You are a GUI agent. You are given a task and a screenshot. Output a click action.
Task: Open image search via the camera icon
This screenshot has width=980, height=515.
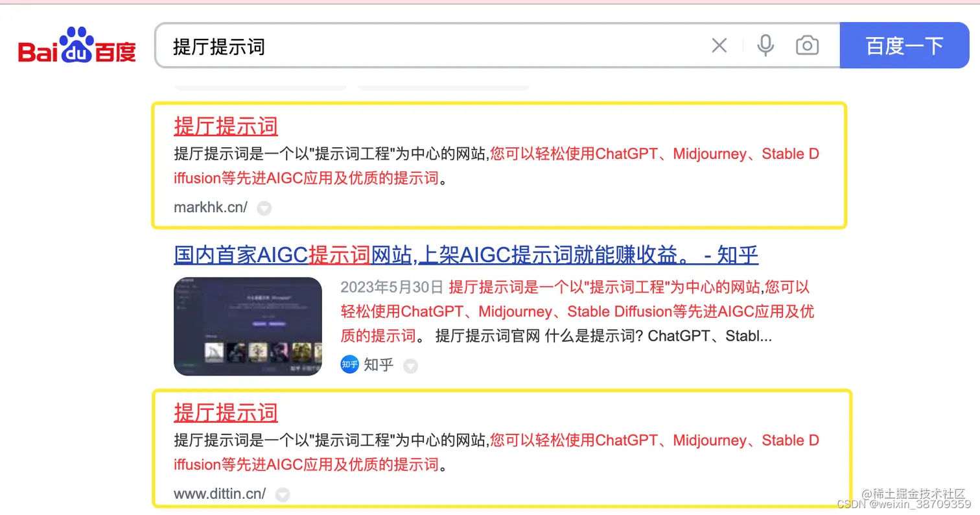click(x=807, y=45)
